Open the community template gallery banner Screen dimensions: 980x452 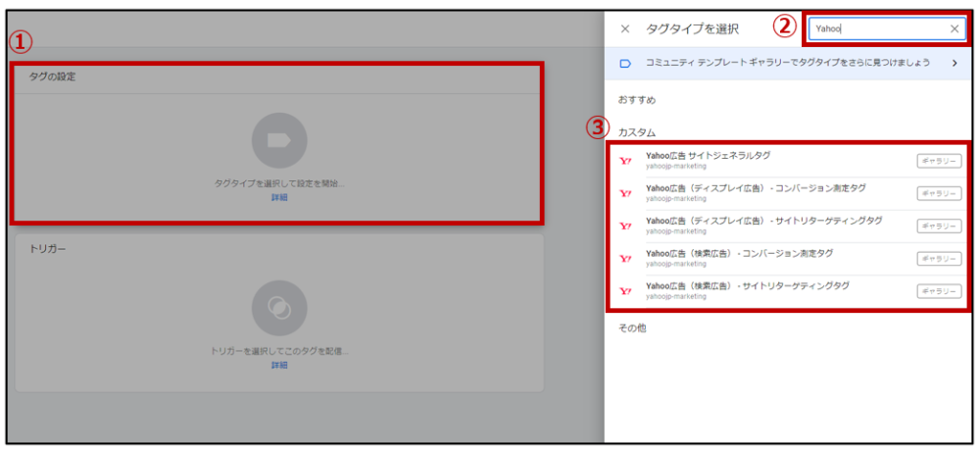click(788, 63)
